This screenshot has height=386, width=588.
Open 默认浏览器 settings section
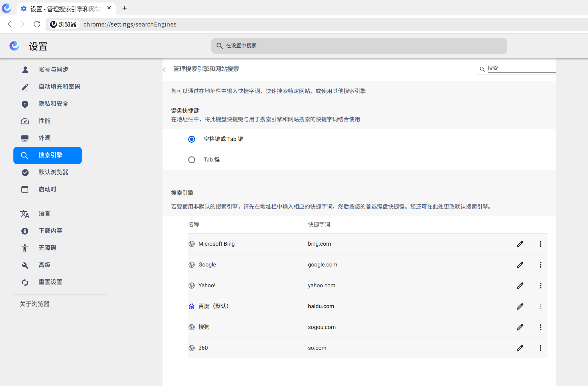point(48,172)
